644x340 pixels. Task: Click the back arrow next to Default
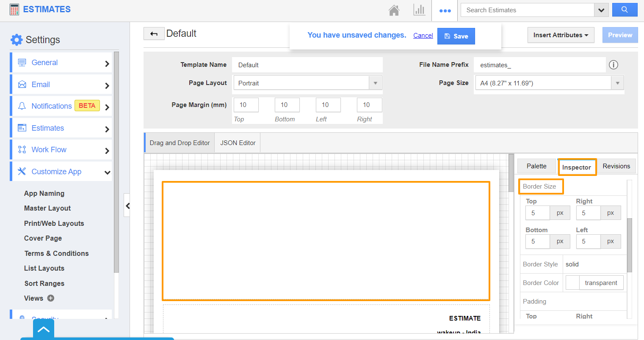tap(154, 34)
